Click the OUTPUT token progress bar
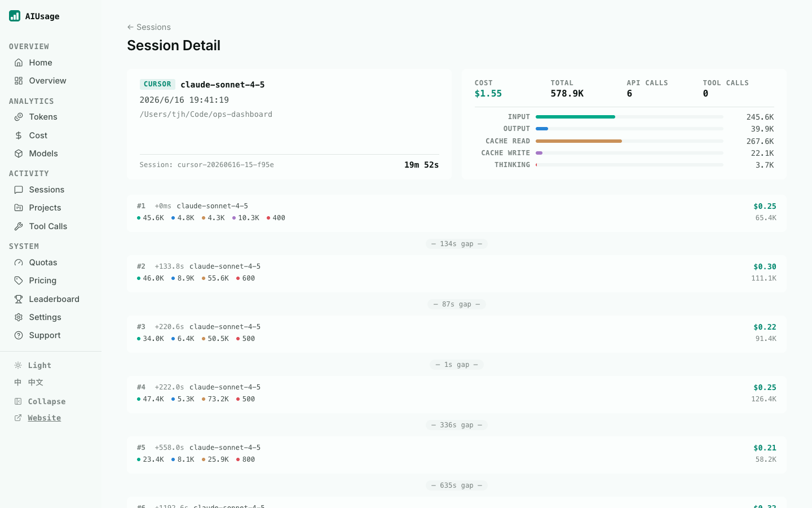 (x=629, y=129)
